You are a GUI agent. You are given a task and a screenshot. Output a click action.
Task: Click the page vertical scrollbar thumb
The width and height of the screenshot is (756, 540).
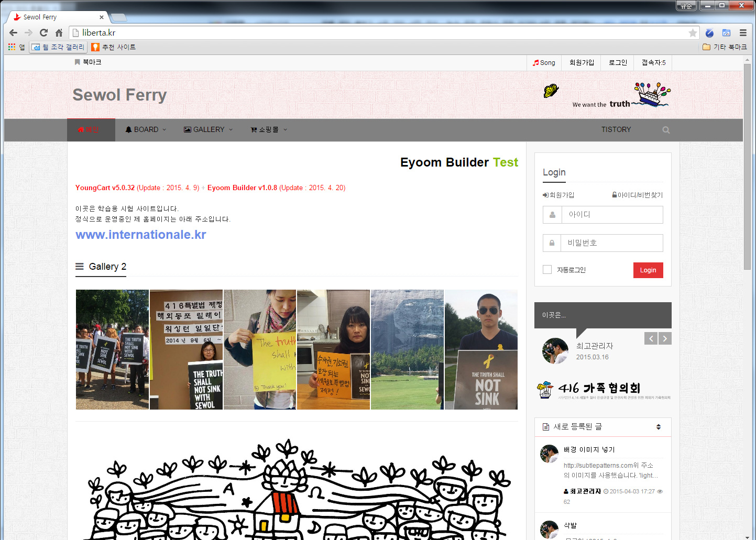[747, 167]
